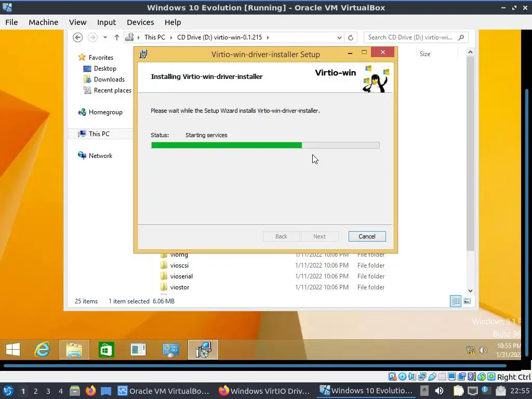This screenshot has width=532, height=399.
Task: Open the View menu
Action: pyautogui.click(x=78, y=22)
